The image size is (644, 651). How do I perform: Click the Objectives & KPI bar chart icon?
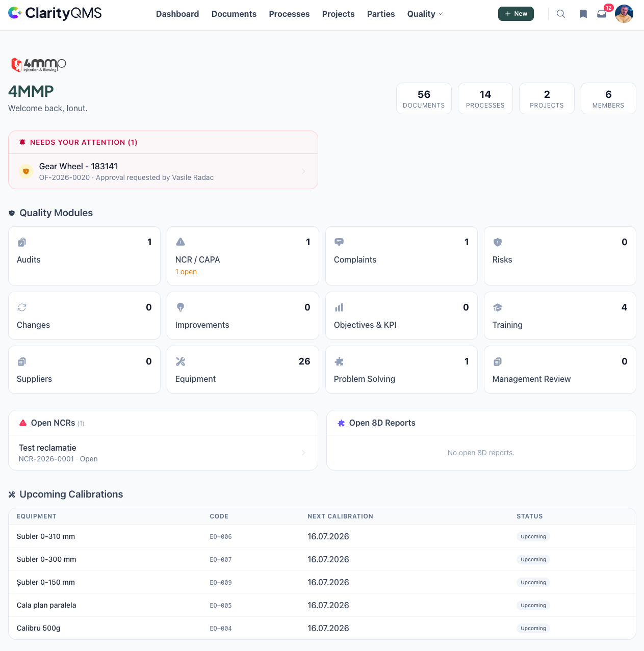point(339,307)
